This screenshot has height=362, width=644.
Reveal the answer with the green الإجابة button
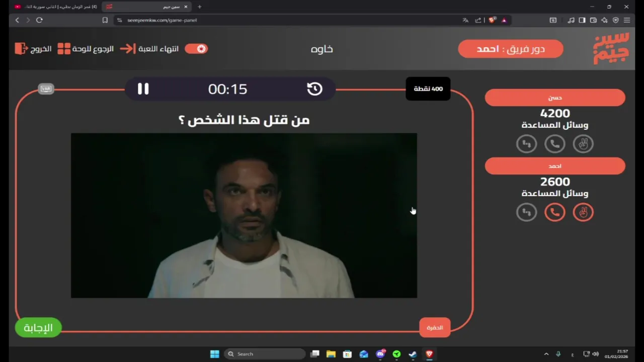pyautogui.click(x=38, y=328)
